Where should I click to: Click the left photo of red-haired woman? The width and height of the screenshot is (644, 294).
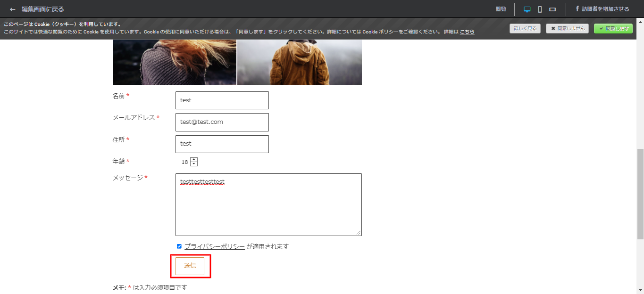click(x=175, y=62)
